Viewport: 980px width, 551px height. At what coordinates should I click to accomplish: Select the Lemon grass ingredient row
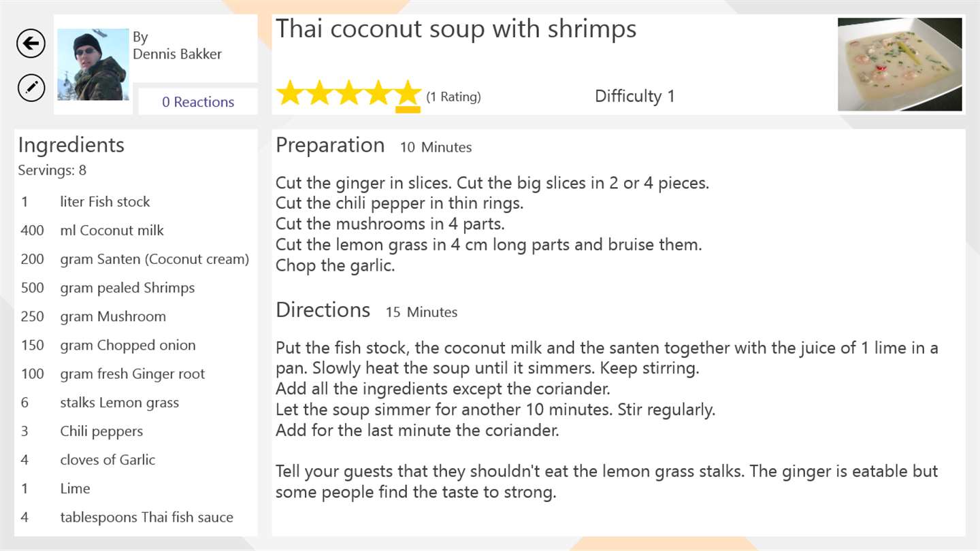(x=119, y=403)
